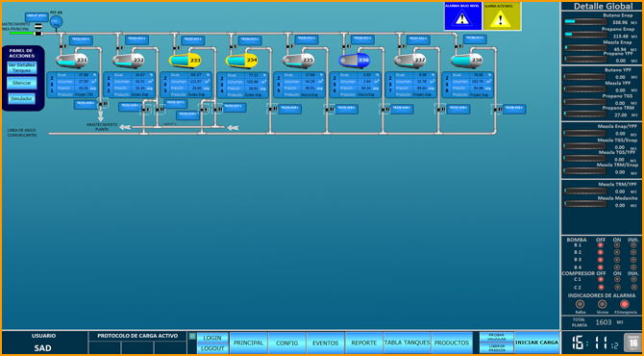Open the low level alarm warning icon
The image size is (644, 356).
463,16
